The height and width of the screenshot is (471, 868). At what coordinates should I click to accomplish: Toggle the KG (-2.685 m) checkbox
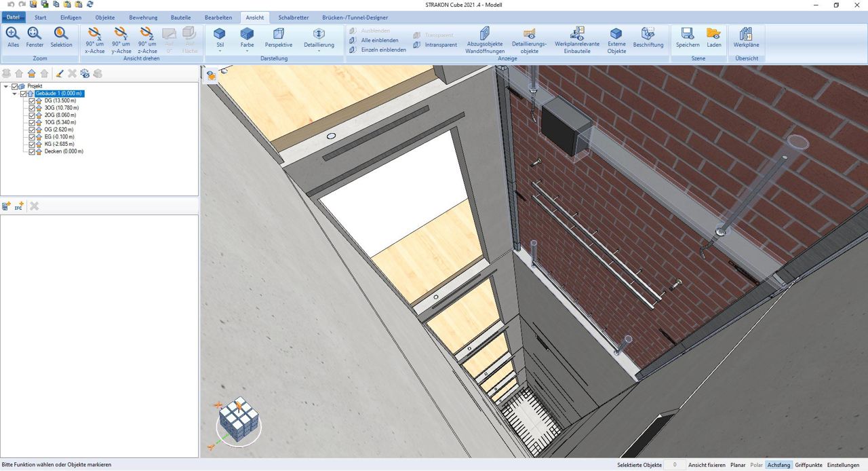coord(31,145)
